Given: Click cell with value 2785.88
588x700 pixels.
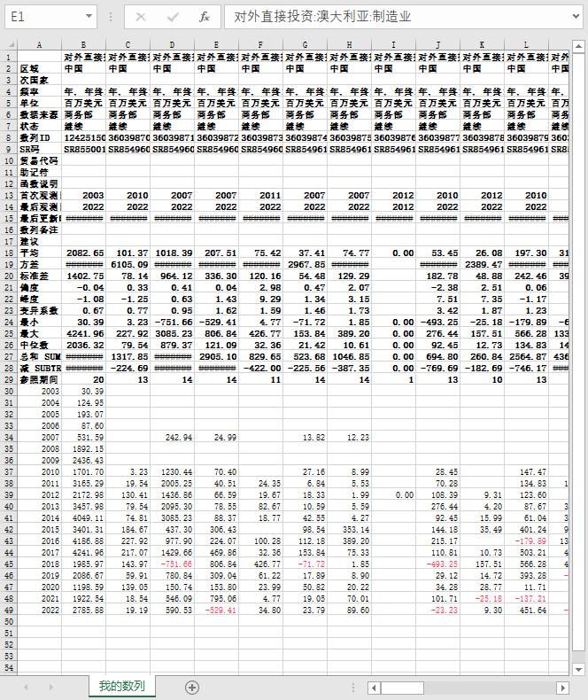Looking at the screenshot, I should coord(83,611).
